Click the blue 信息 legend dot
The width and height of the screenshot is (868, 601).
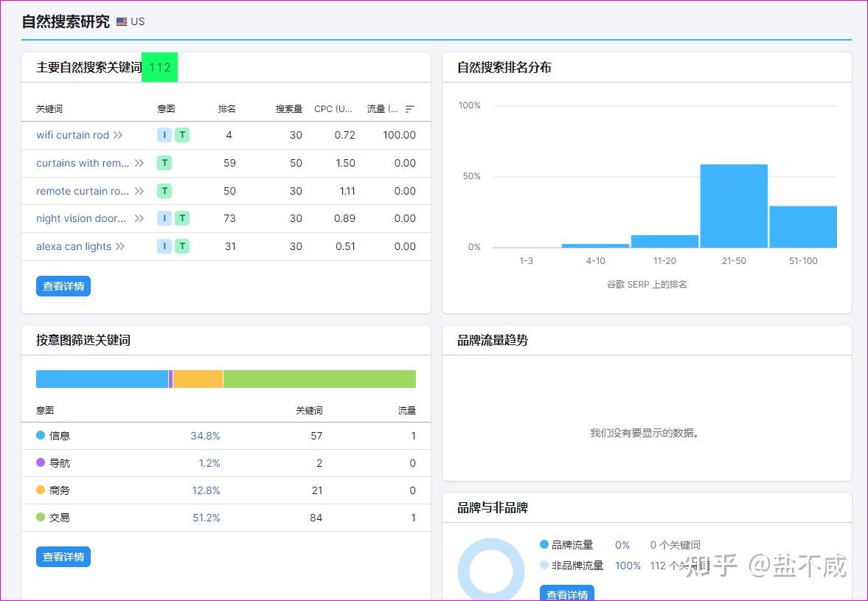(x=41, y=436)
